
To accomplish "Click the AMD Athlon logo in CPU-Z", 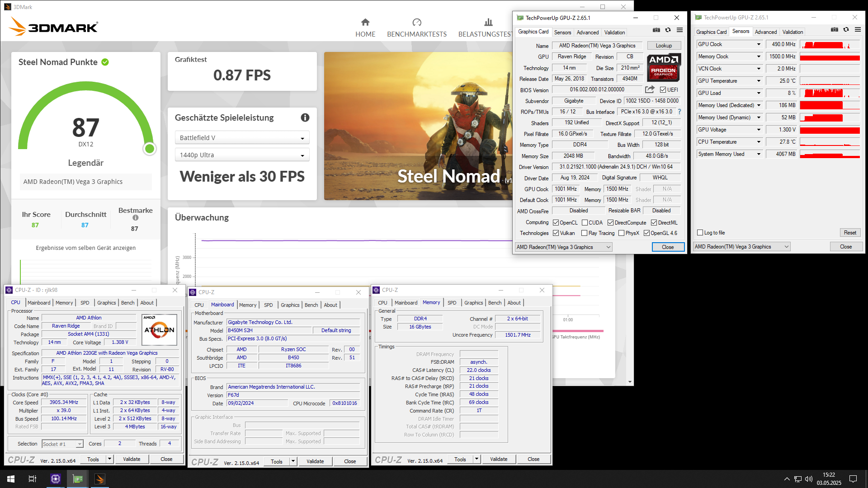I will tap(159, 330).
